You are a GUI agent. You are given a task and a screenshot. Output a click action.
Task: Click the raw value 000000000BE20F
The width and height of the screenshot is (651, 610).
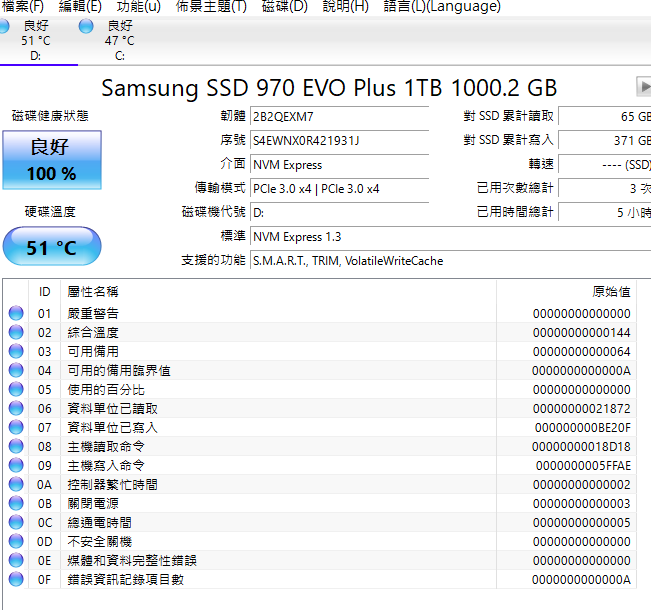click(x=582, y=428)
